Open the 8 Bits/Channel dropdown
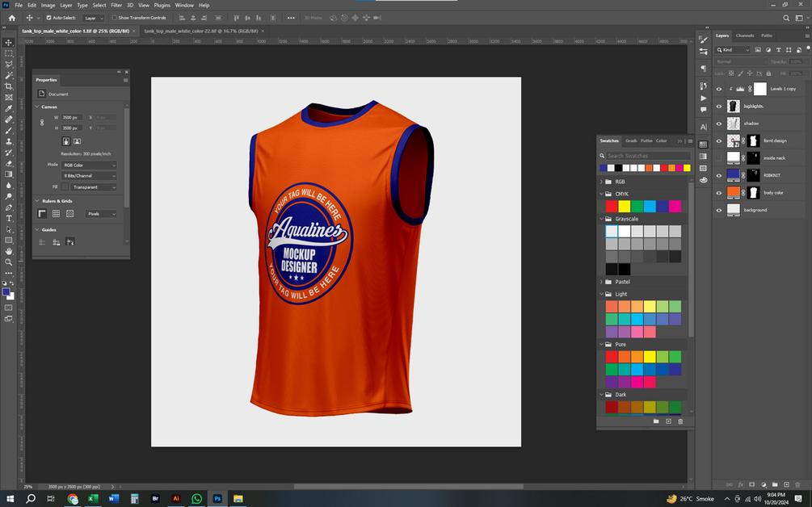The image size is (812, 507). point(89,176)
